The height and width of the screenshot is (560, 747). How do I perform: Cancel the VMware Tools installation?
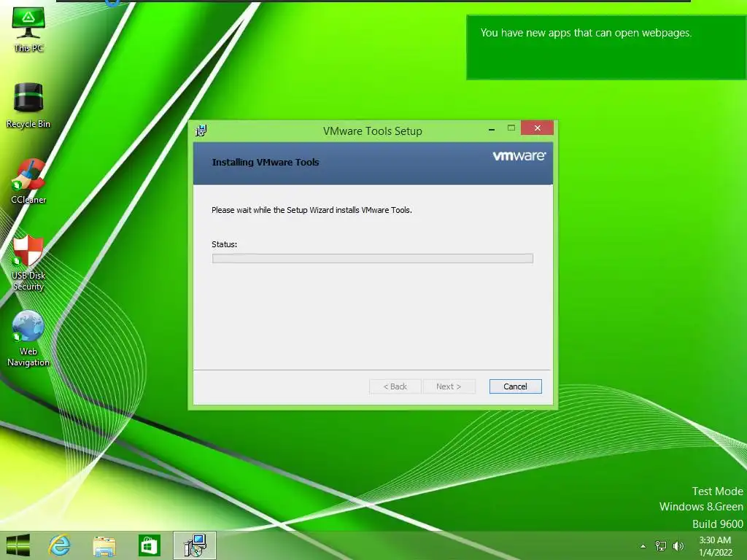[516, 386]
